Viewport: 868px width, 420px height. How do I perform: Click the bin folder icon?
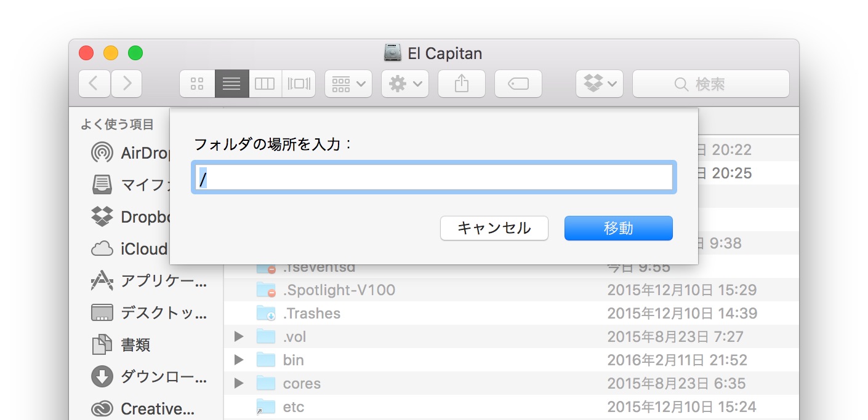click(x=266, y=360)
